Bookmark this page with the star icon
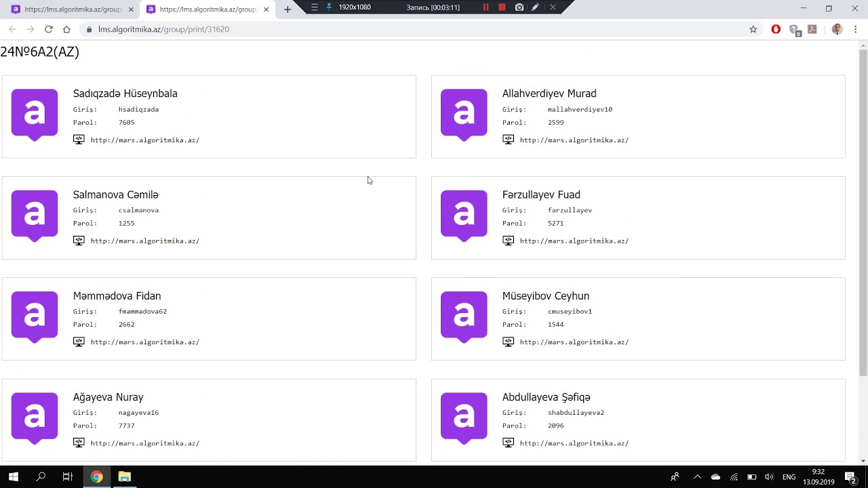The width and height of the screenshot is (868, 488). [x=753, y=29]
